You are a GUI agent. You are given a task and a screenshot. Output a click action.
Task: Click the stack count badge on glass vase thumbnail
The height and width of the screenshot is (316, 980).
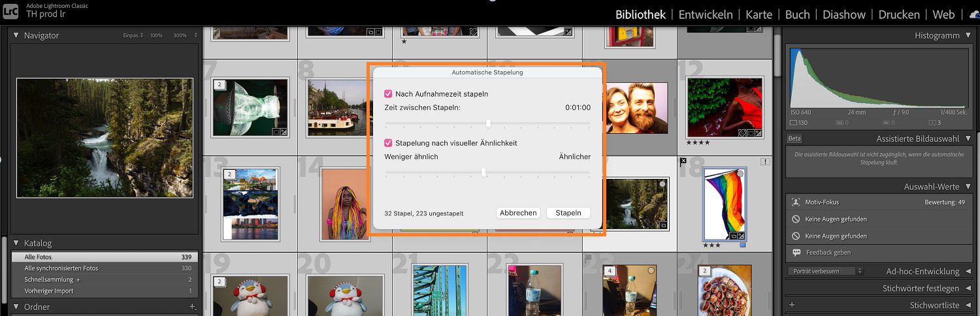(x=220, y=84)
